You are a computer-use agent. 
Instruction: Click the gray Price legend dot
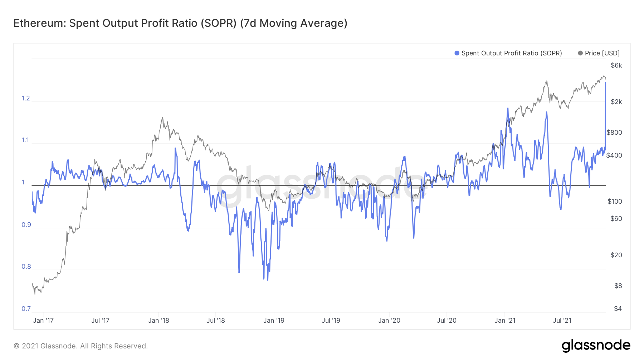coord(580,53)
